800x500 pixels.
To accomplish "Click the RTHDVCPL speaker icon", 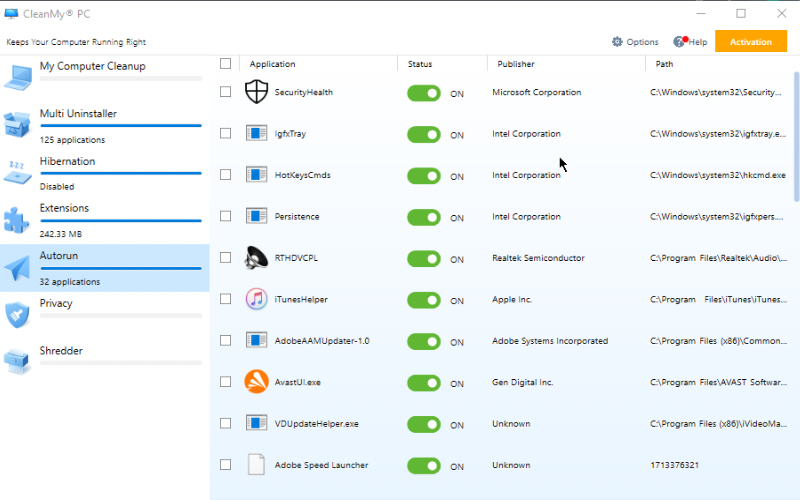I will click(256, 258).
